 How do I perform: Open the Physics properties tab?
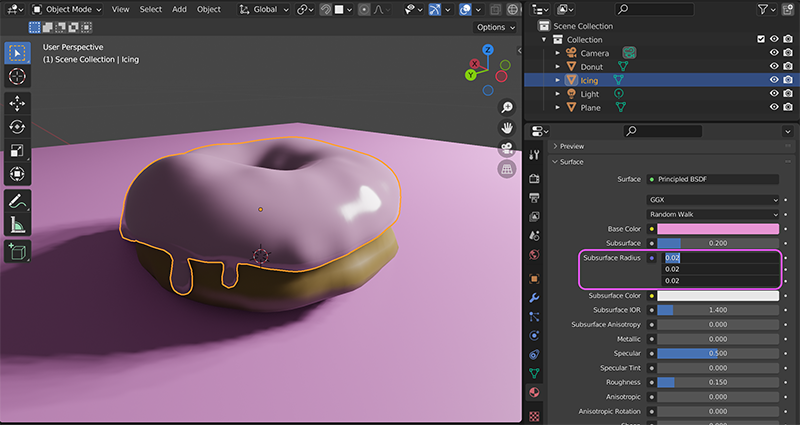click(534, 335)
